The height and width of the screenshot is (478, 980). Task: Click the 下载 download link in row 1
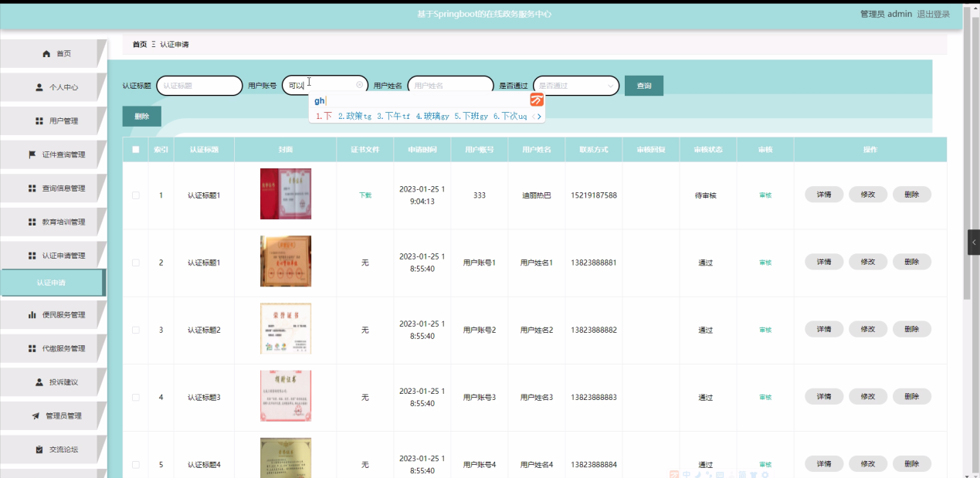pos(365,195)
